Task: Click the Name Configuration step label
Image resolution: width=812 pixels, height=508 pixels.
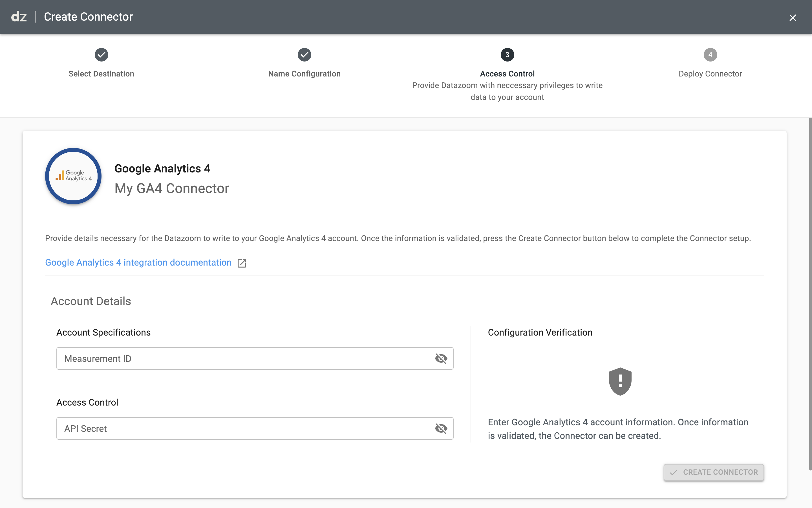Action: click(x=304, y=74)
